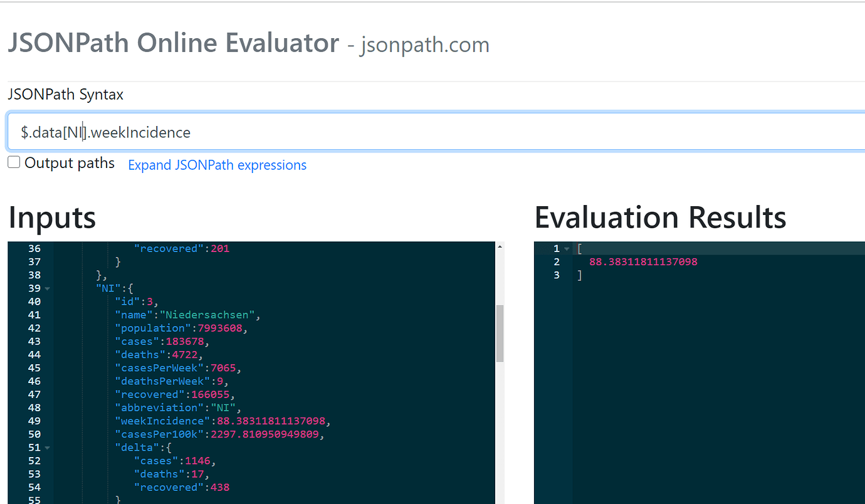The width and height of the screenshot is (865, 504).
Task: Click the 88.38311811137098 result in Evaluation Results
Action: (x=643, y=262)
